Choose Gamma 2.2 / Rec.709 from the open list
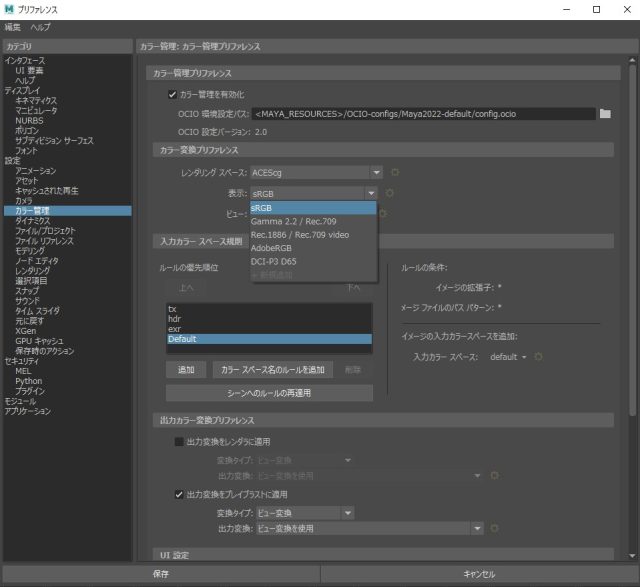Screen dimensions: 640x587 click(x=293, y=221)
